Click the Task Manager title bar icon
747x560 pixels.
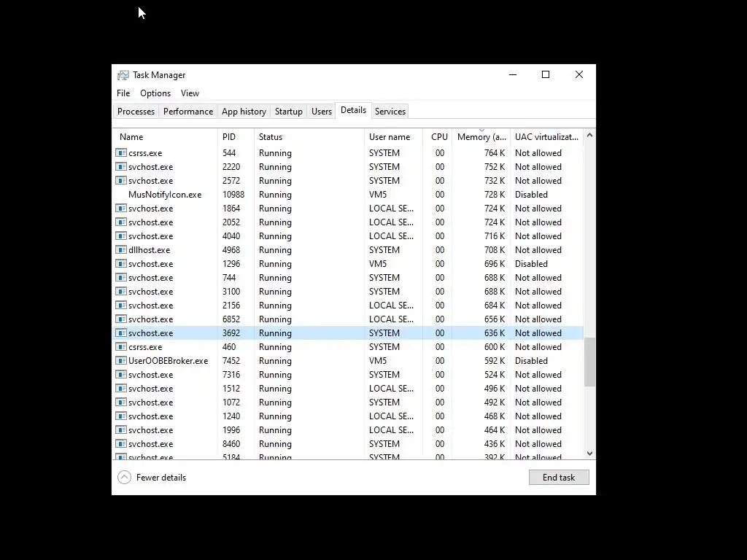[123, 75]
